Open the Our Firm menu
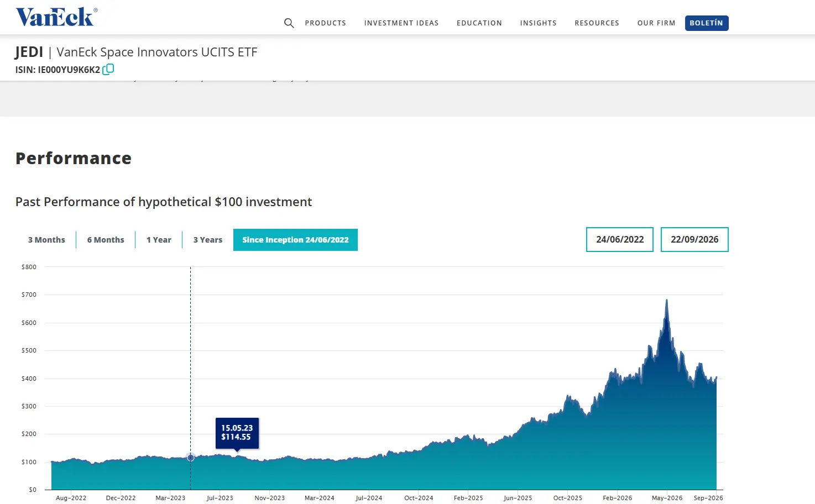815x504 pixels. [x=656, y=23]
